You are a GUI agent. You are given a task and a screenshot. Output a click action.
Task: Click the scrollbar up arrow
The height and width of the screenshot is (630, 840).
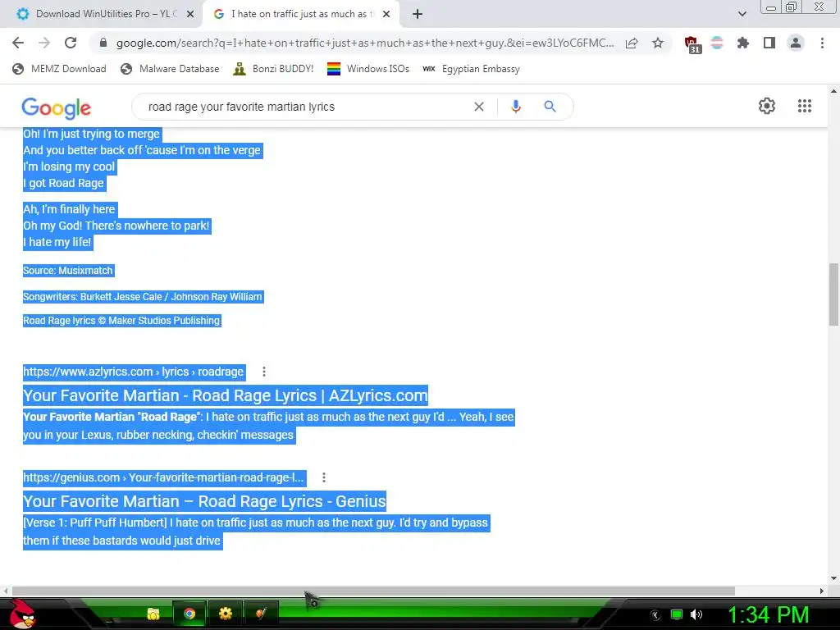pyautogui.click(x=833, y=92)
